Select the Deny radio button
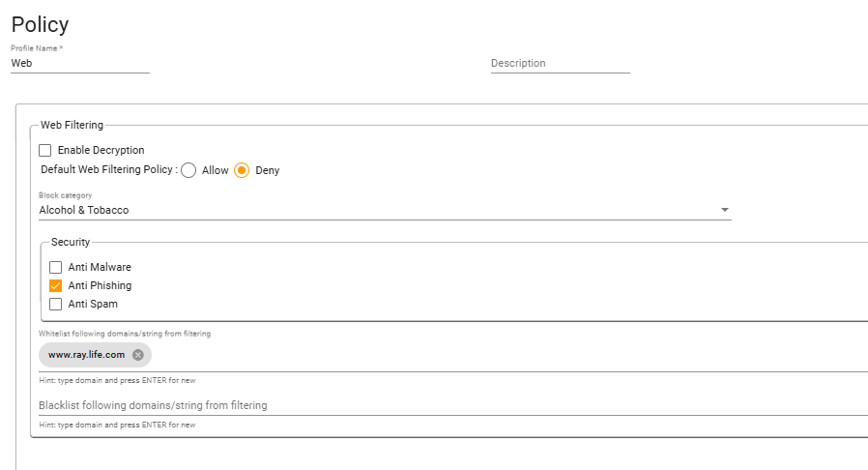This screenshot has height=470, width=868. tap(242, 170)
